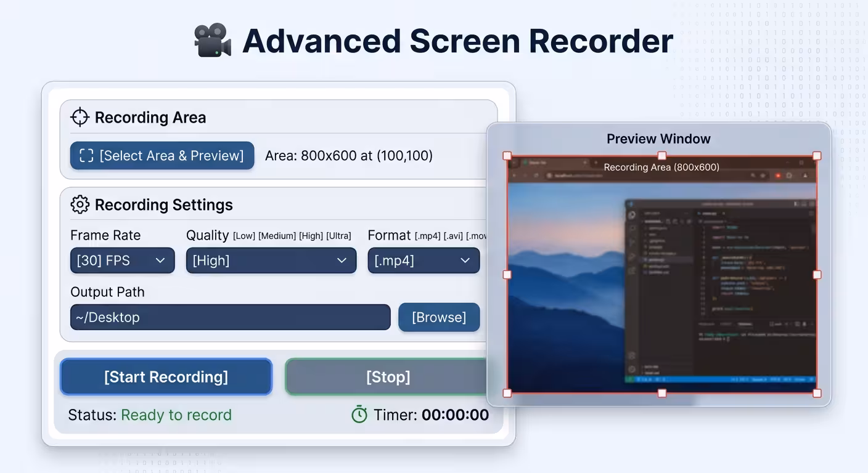
Task: Click the 'Recording Settings' heading
Action: click(x=164, y=204)
